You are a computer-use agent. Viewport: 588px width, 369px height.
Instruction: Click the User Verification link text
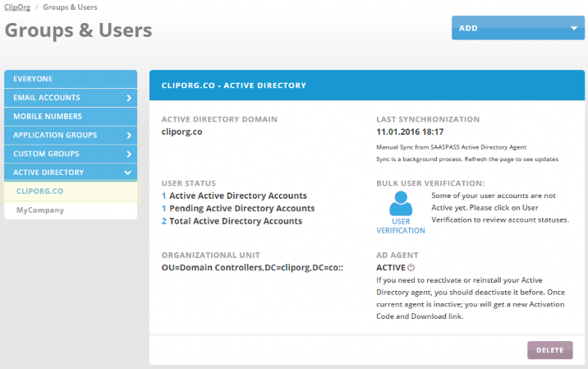pyautogui.click(x=401, y=225)
